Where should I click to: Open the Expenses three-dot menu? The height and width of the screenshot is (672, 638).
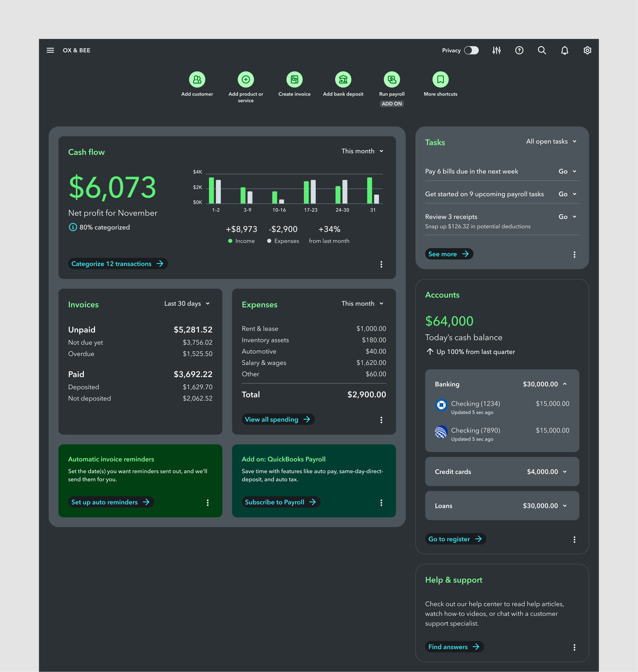point(381,420)
